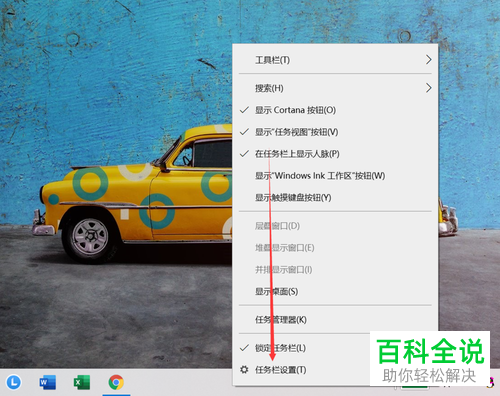Uncheck 显示"任务视图"按钮(V)
This screenshot has width=500, height=396.
point(335,132)
